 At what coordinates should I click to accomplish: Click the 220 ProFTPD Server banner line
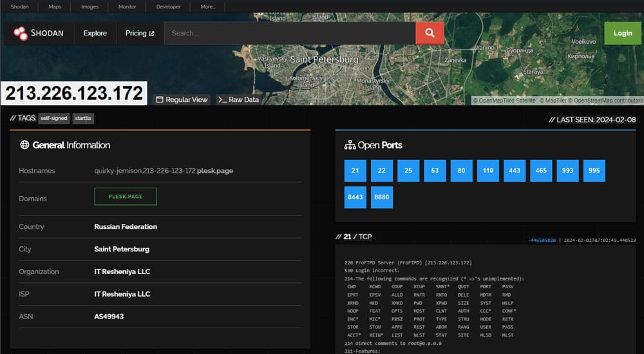pos(408,262)
